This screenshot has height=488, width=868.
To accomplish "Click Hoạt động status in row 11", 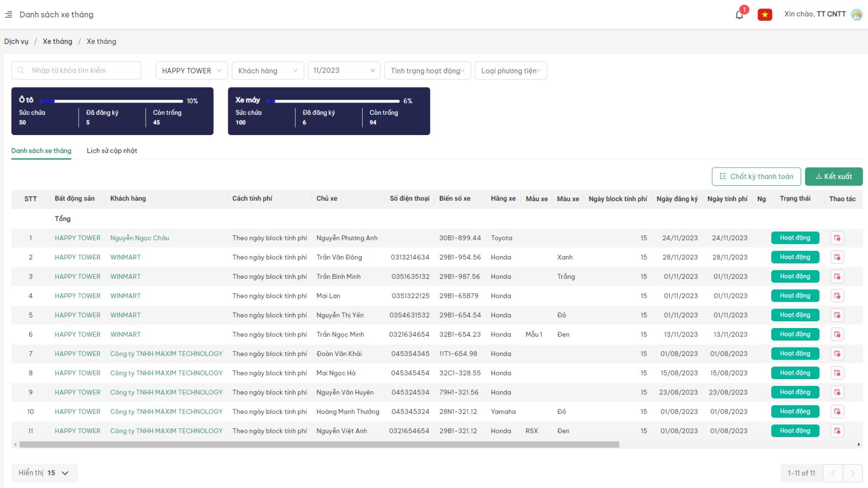I will pos(795,431).
